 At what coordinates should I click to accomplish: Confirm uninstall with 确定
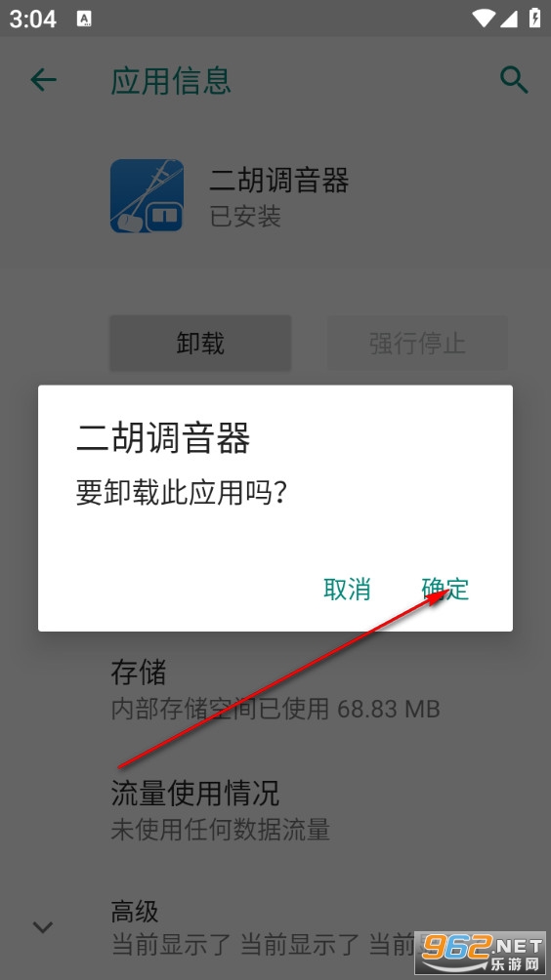pos(445,589)
